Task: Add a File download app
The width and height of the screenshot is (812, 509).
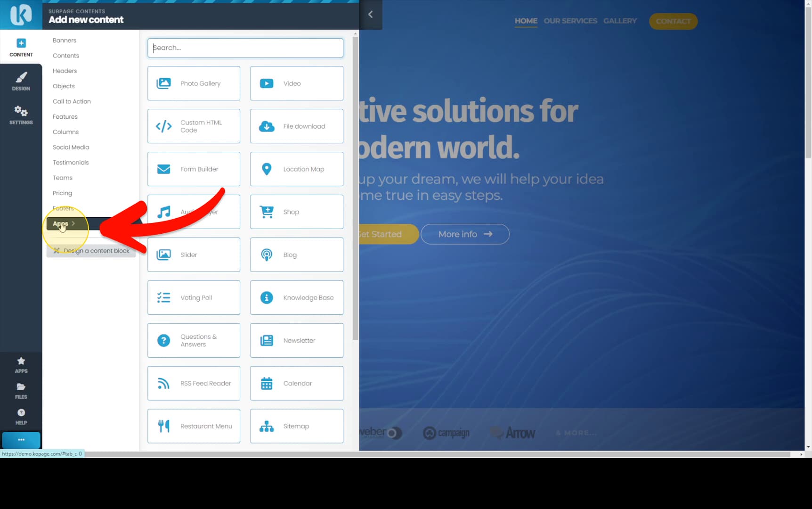Action: point(297,126)
